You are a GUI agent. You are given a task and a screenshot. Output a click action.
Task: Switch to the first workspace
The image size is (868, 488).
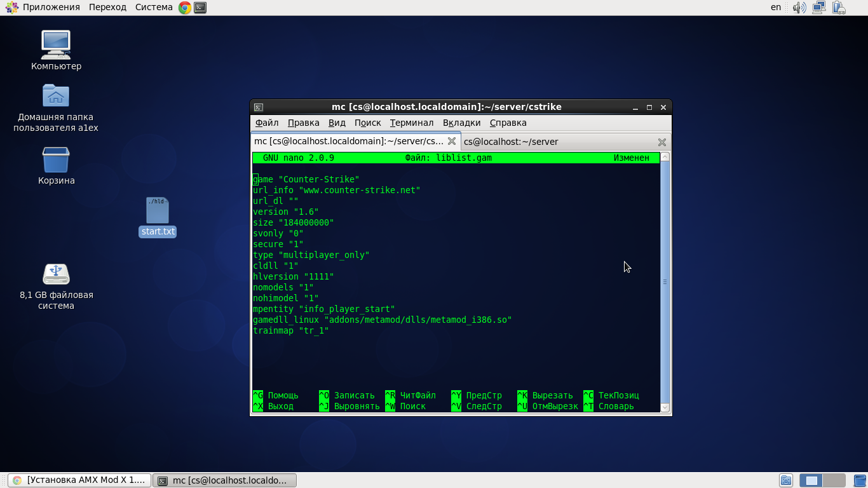pyautogui.click(x=811, y=480)
